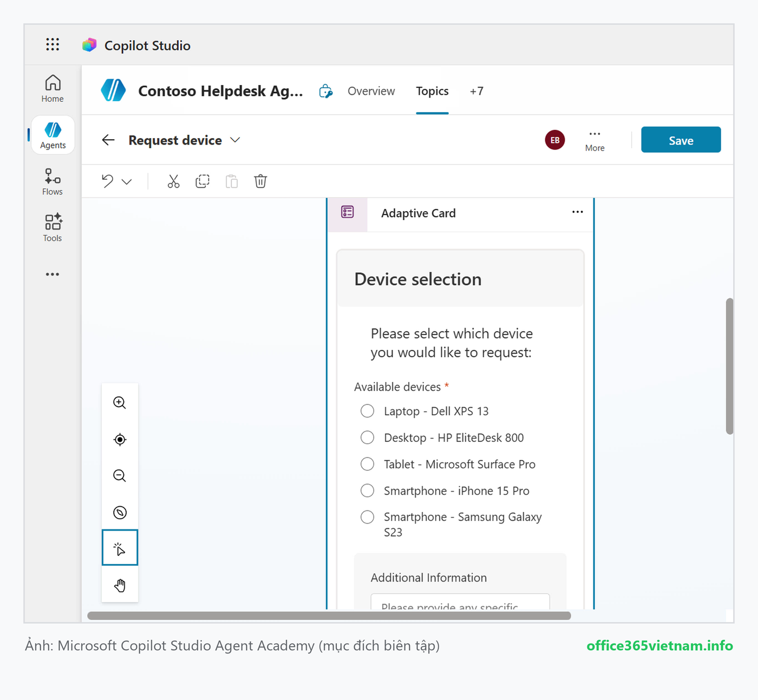This screenshot has height=700, width=758.
Task: Activate the select pointer tool
Action: coord(120,548)
